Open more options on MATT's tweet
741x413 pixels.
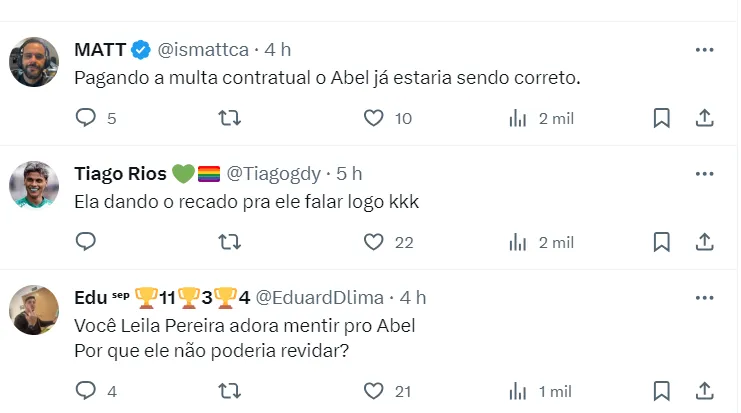pos(704,49)
